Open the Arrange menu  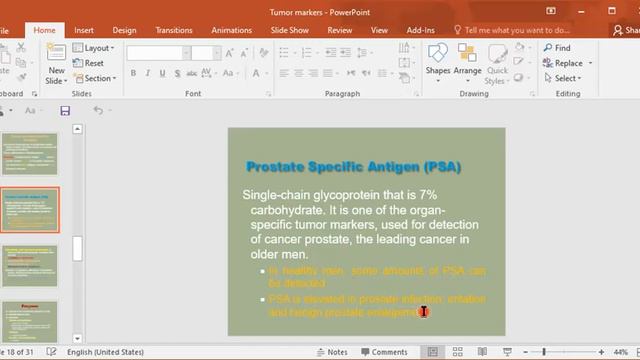click(x=467, y=63)
